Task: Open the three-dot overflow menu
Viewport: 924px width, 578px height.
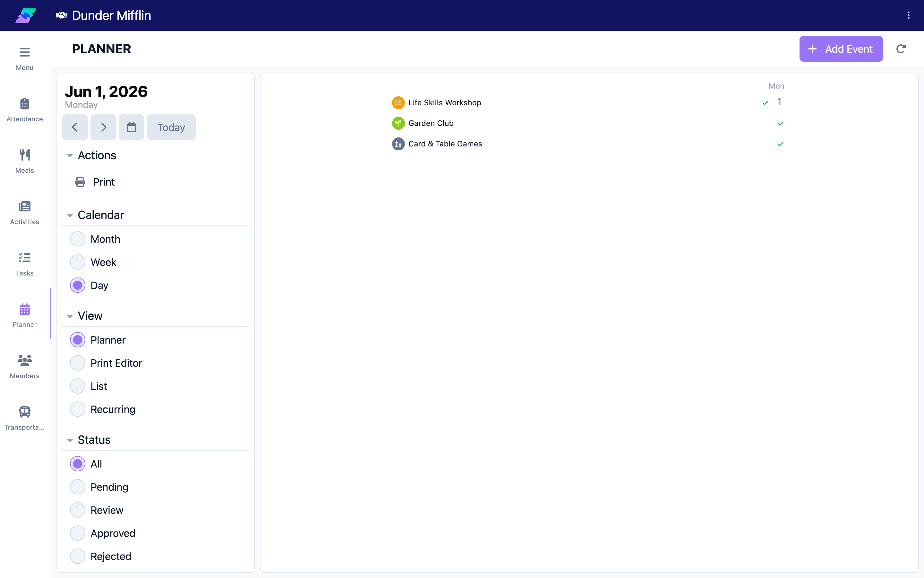Action: [908, 15]
